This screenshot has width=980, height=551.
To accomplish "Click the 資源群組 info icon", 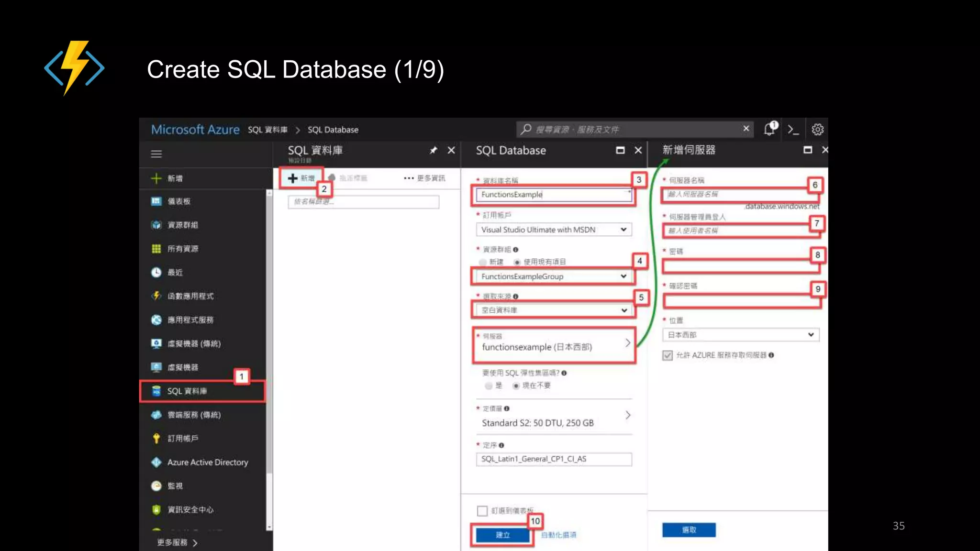I will click(x=515, y=250).
